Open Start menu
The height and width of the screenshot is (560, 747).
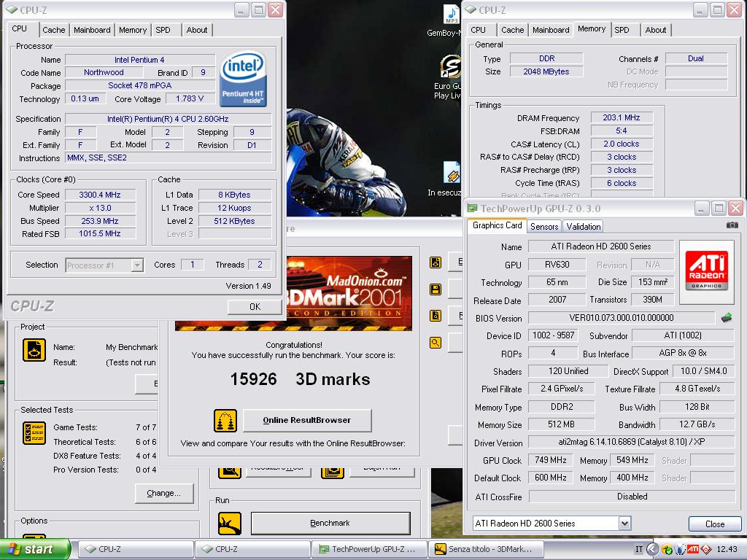(35, 549)
